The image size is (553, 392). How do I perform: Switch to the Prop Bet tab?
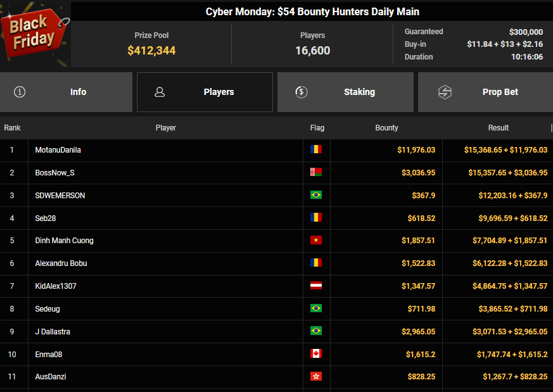(x=485, y=92)
